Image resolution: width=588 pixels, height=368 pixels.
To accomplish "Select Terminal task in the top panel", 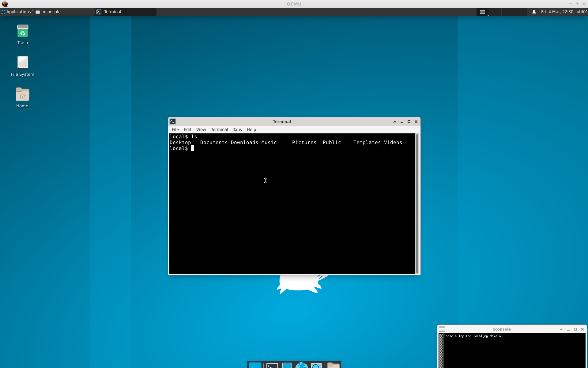I will point(126,12).
